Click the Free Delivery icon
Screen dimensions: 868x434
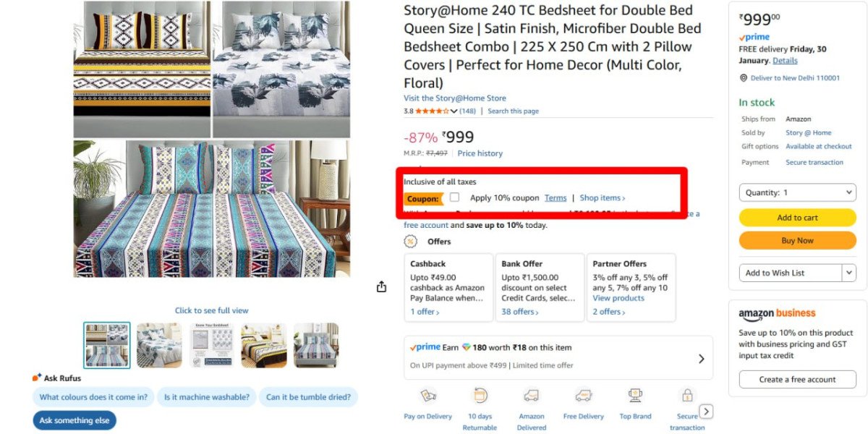point(583,396)
